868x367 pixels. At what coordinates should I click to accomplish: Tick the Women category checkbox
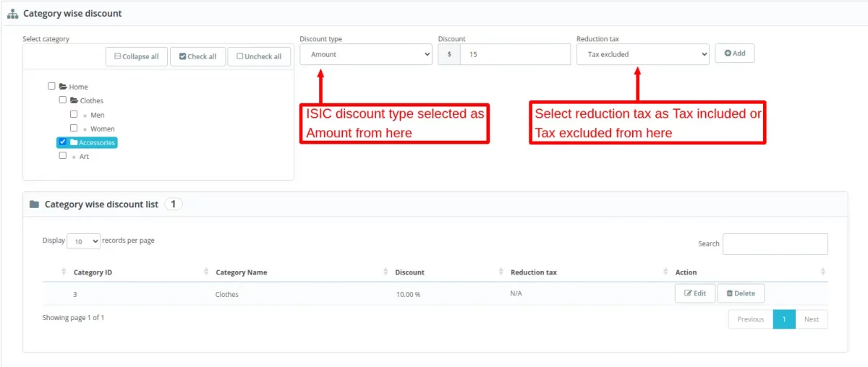tap(74, 128)
